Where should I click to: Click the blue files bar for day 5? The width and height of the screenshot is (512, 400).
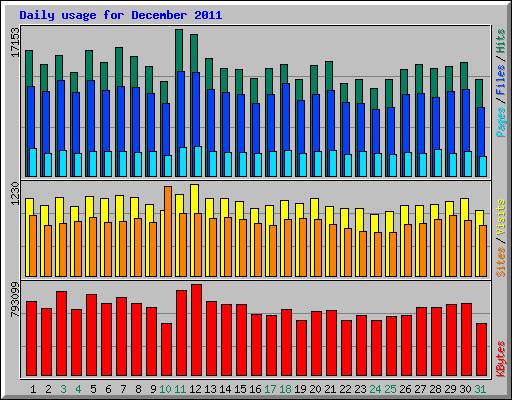pos(91,115)
